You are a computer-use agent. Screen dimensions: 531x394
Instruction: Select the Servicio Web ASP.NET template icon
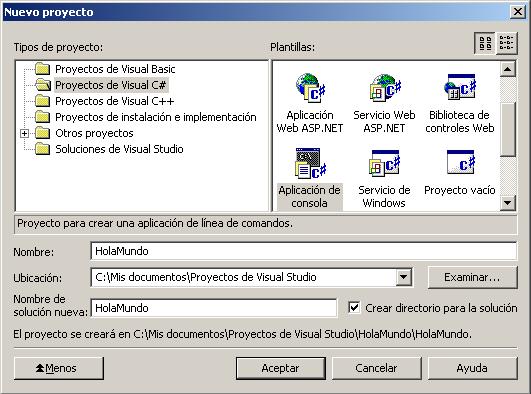tap(385, 88)
